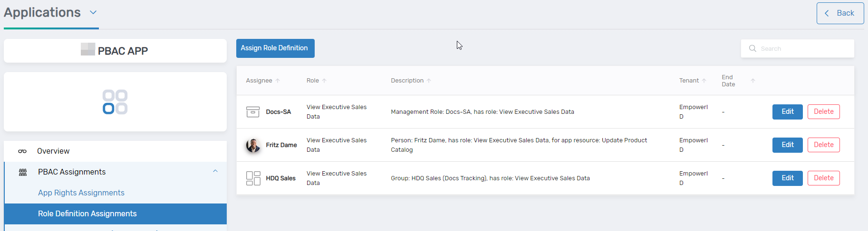The height and width of the screenshot is (231, 868).
Task: Click the PBAC Assignments people icon
Action: (23, 172)
